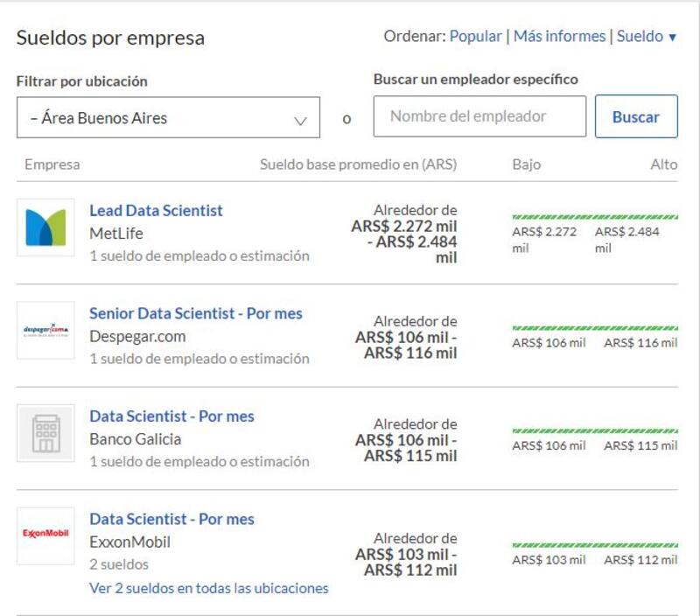Focus the Nombre del empleador search field

479,116
